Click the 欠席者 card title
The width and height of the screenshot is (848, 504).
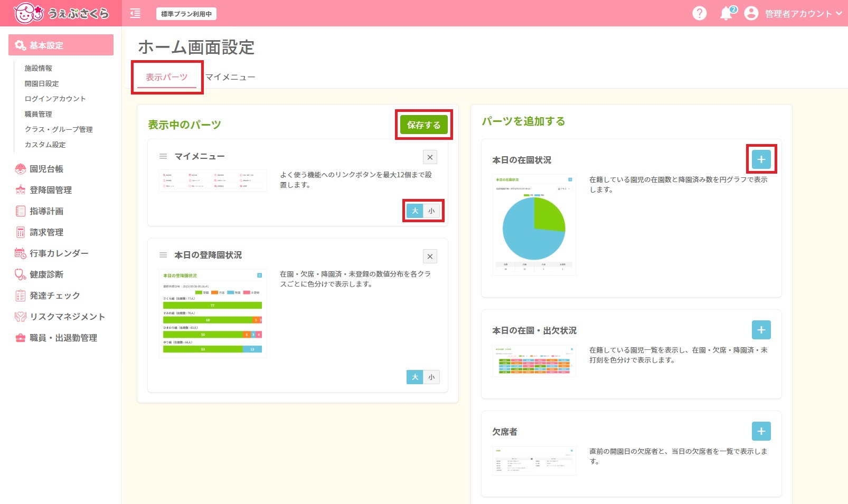click(505, 432)
